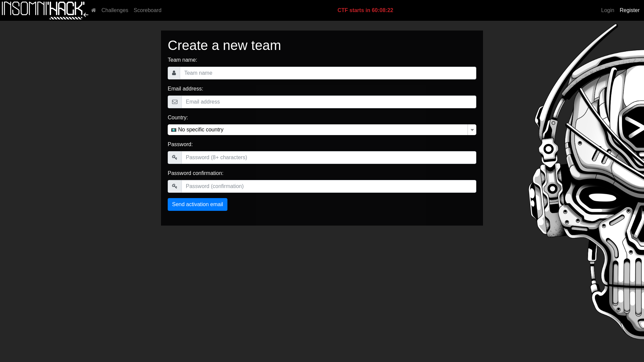Click the dropdown chevron for country
The height and width of the screenshot is (362, 644).
pos(472,130)
